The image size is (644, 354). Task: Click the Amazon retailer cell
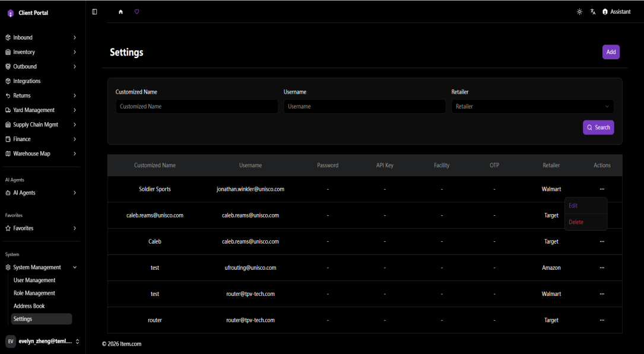[x=551, y=268]
